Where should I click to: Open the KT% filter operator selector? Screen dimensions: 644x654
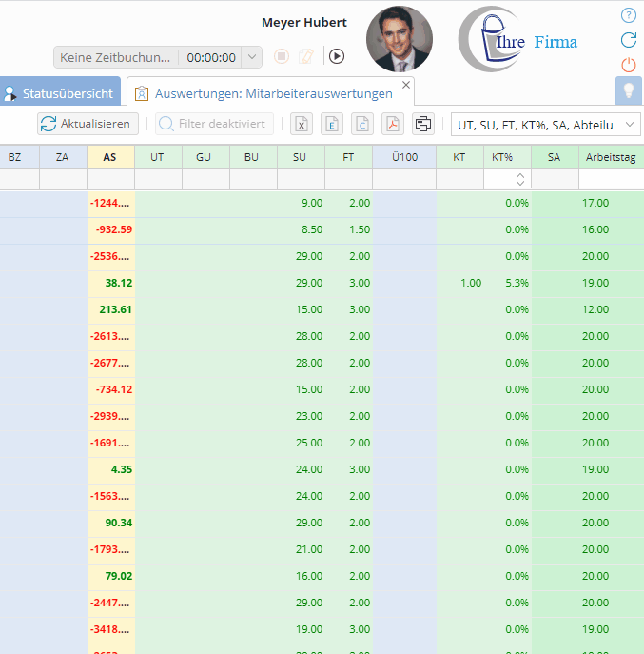(520, 179)
